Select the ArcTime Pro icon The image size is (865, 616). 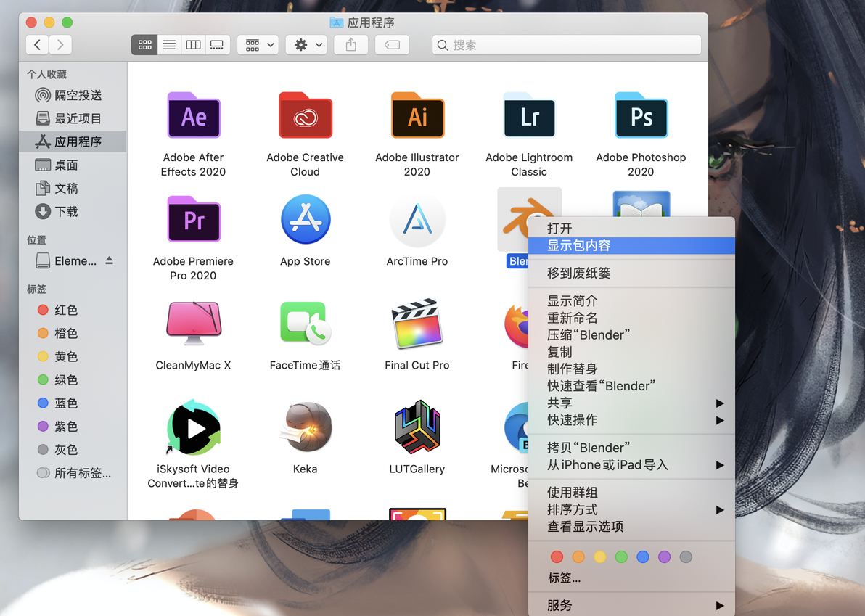(x=417, y=220)
